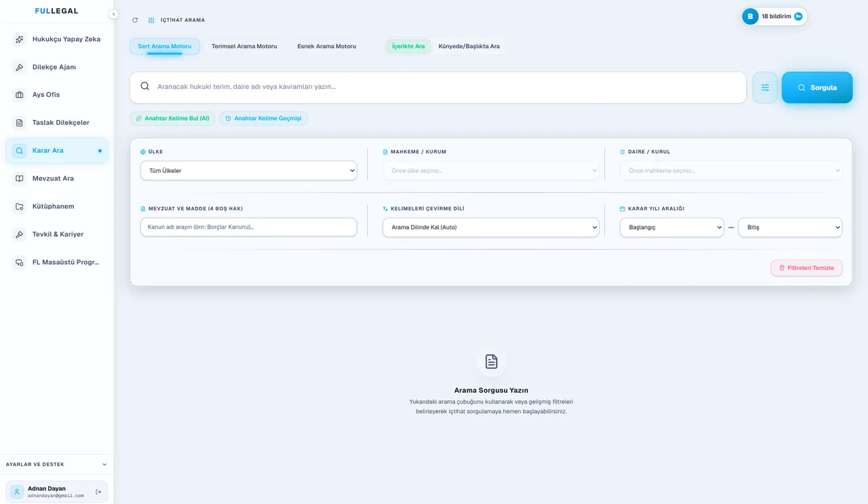This screenshot has height=504, width=868.
Task: Click the Karar Ara magnifier icon
Action: 20,151
